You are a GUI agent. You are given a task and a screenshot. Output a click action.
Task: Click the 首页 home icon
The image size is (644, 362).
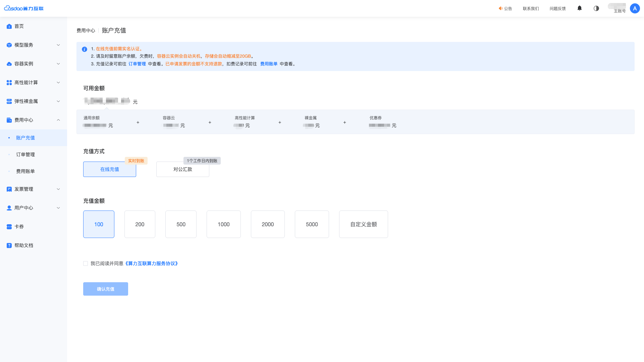click(x=9, y=26)
